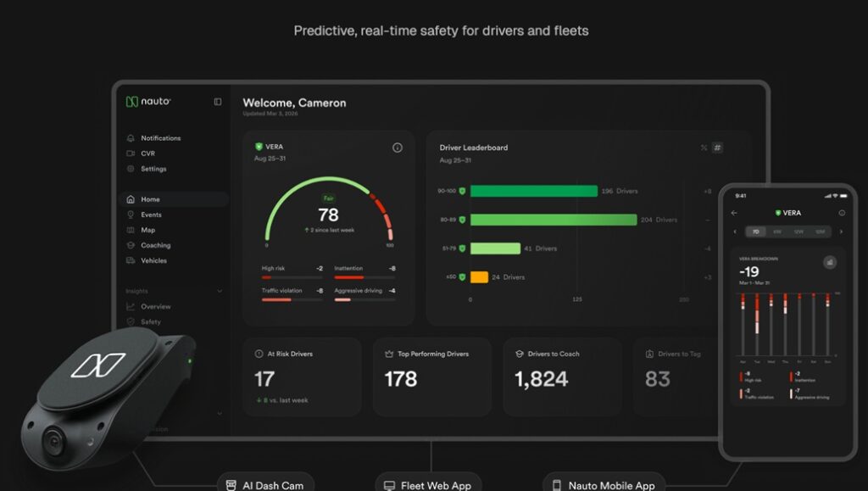
Task: Go to previous period chevron on mobile
Action: tap(735, 232)
